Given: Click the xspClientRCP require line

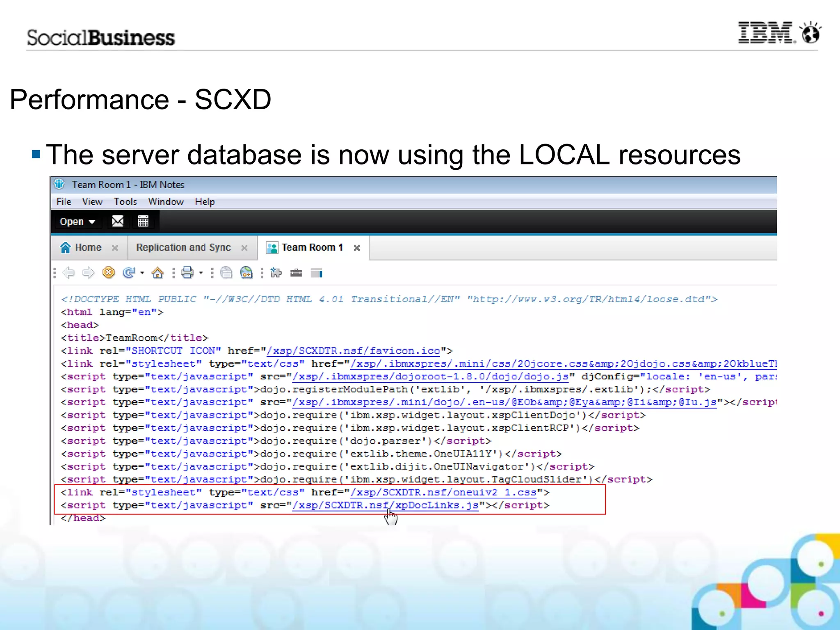Looking at the screenshot, I should click(x=350, y=428).
